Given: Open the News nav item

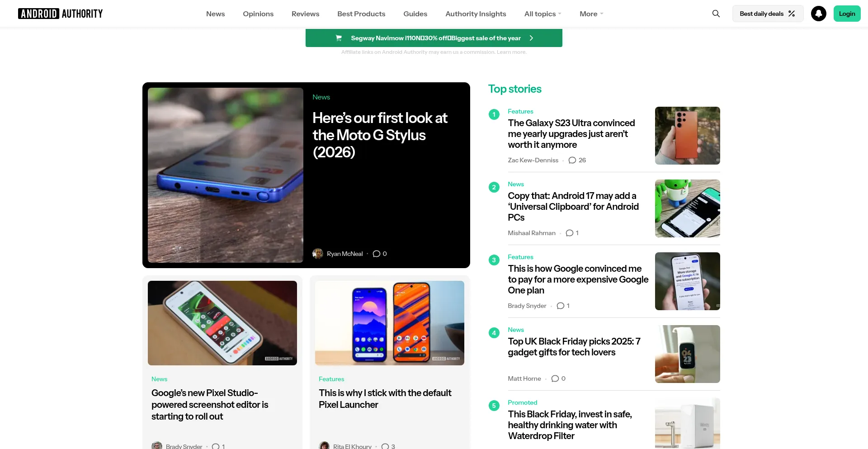Looking at the screenshot, I should pos(216,14).
